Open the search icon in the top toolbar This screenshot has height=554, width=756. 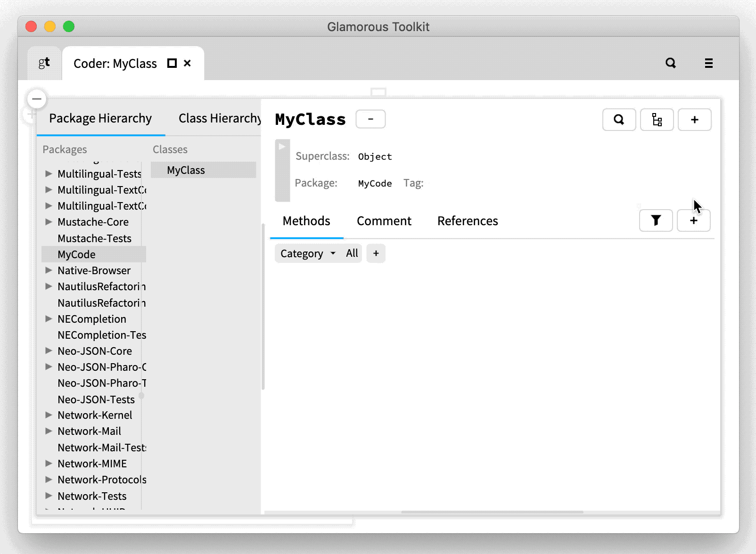(671, 63)
